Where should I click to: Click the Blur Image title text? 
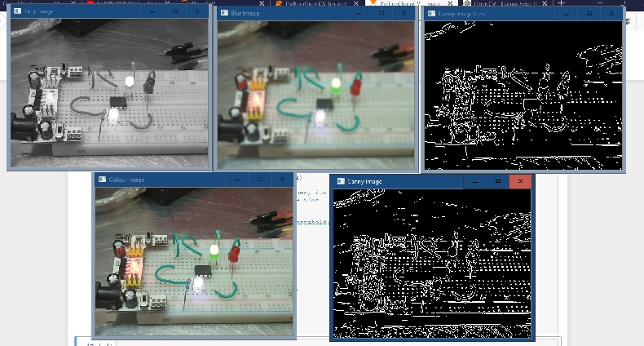coord(245,13)
